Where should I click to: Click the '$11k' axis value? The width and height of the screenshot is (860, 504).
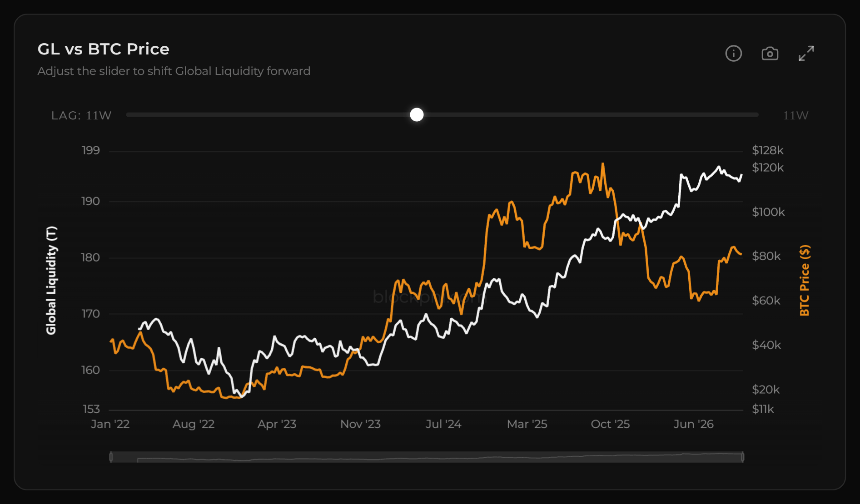click(x=763, y=409)
